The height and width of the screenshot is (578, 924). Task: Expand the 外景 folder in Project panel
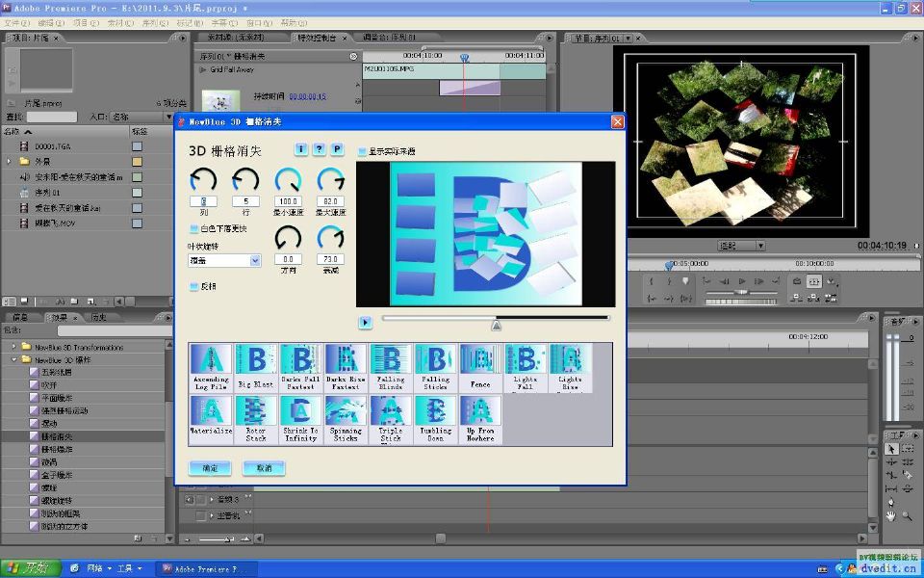[9, 161]
